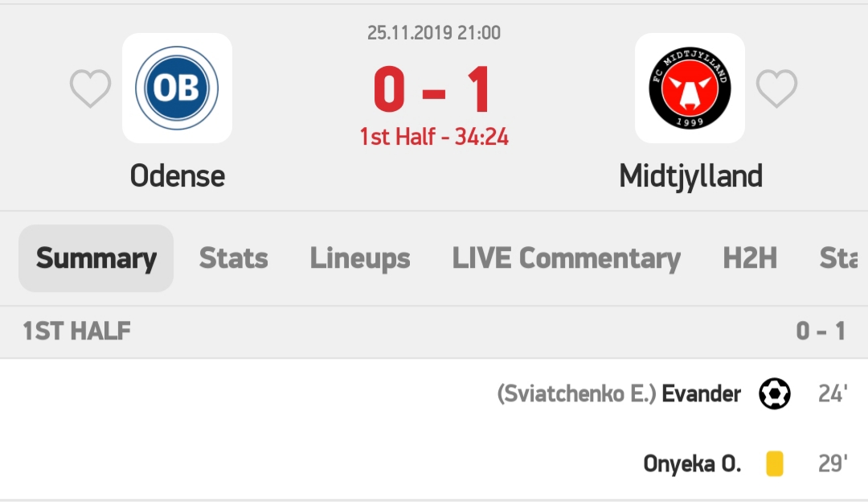Screen dimensions: 868x502
Task: Go to the H2H tab
Action: coord(750,258)
